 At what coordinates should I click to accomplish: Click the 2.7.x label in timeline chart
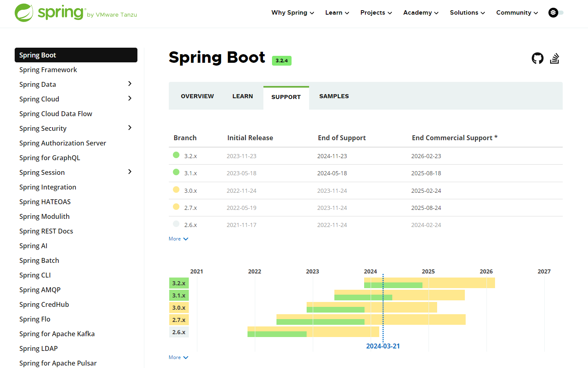pyautogui.click(x=179, y=320)
